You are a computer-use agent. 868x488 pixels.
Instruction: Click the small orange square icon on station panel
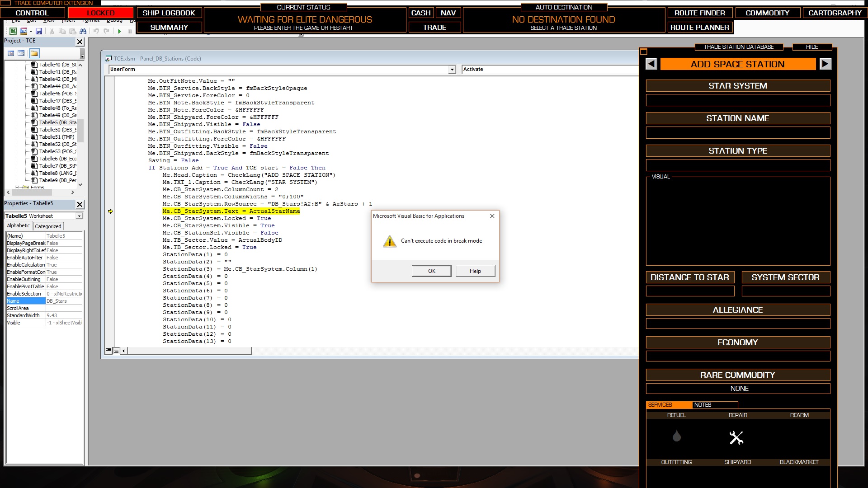pos(644,52)
